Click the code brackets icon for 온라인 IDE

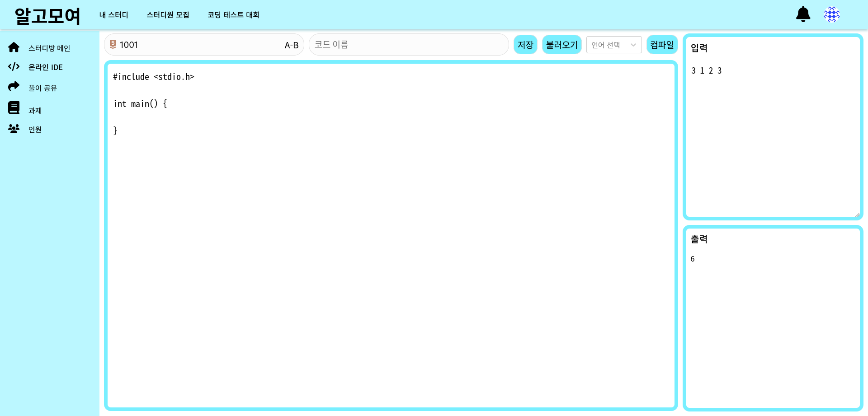click(14, 67)
